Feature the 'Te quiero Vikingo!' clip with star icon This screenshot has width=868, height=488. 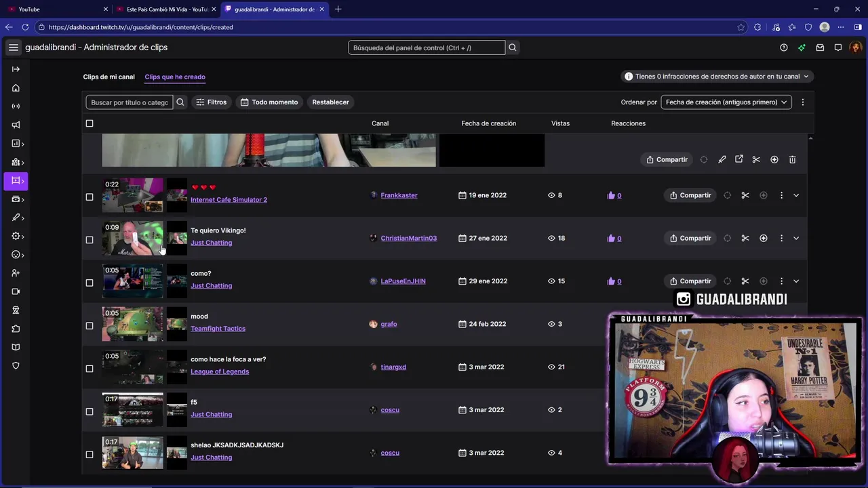click(x=764, y=238)
